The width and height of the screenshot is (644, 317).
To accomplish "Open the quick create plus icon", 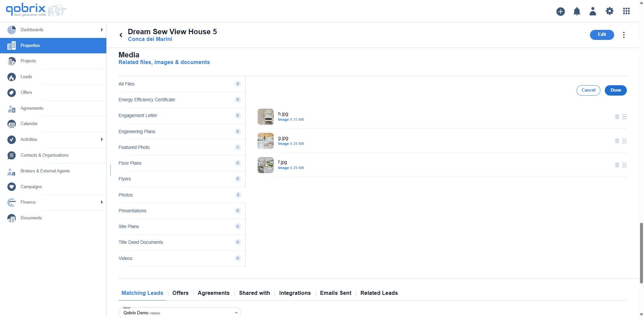I will click(x=560, y=11).
